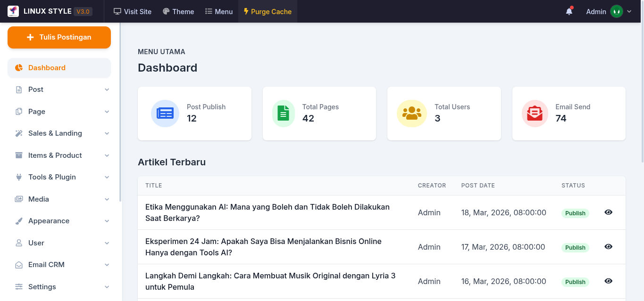Open the Menu item in top bar
The image size is (644, 301).
pos(219,11)
